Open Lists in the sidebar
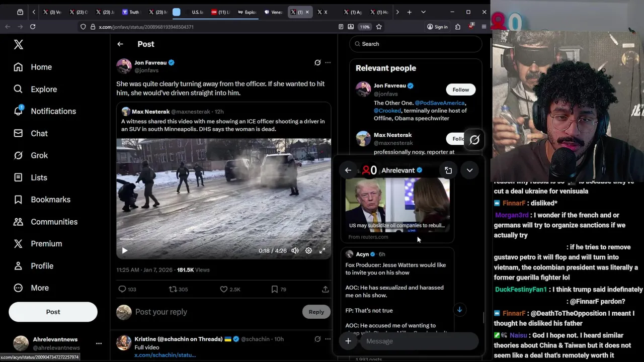This screenshot has width=644, height=362. tap(30, 177)
